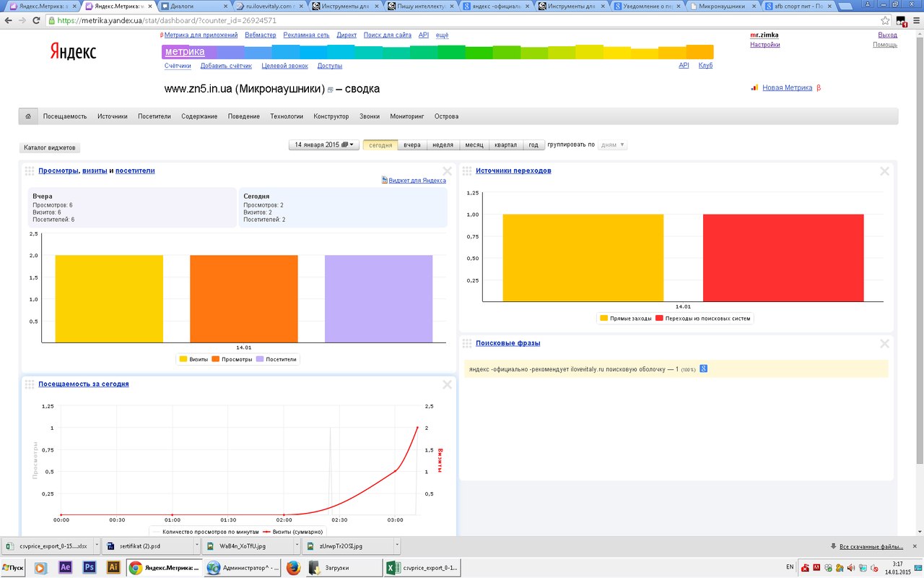Open the Источники menu
Image resolution: width=924 pixels, height=578 pixels.
coord(113,116)
